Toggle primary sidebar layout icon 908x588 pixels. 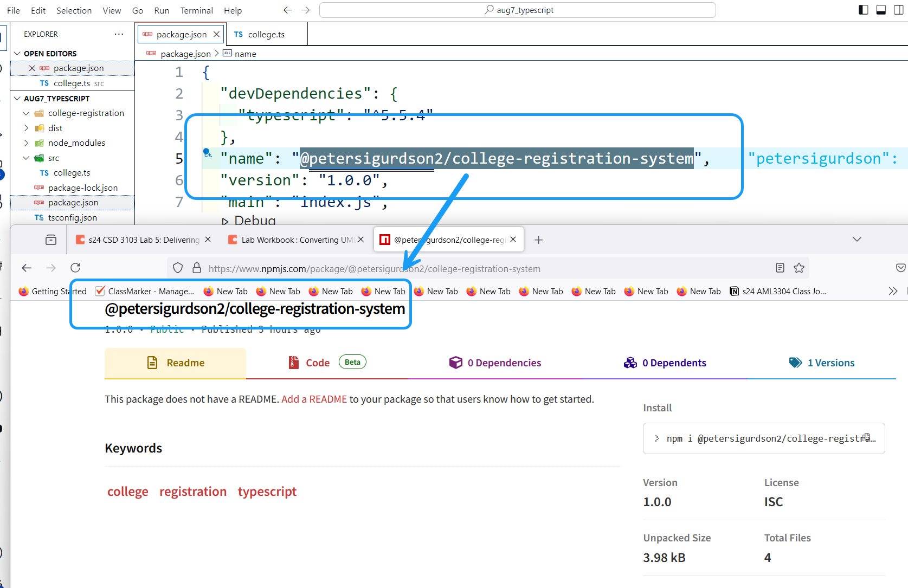(x=864, y=10)
